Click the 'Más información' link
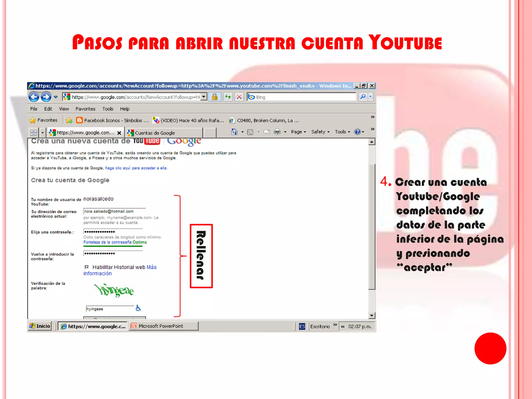The image size is (532, 399). (x=120, y=270)
